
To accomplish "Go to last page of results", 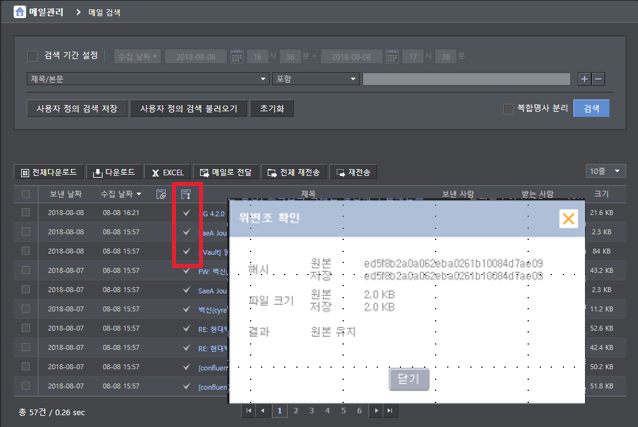I will coord(390,411).
